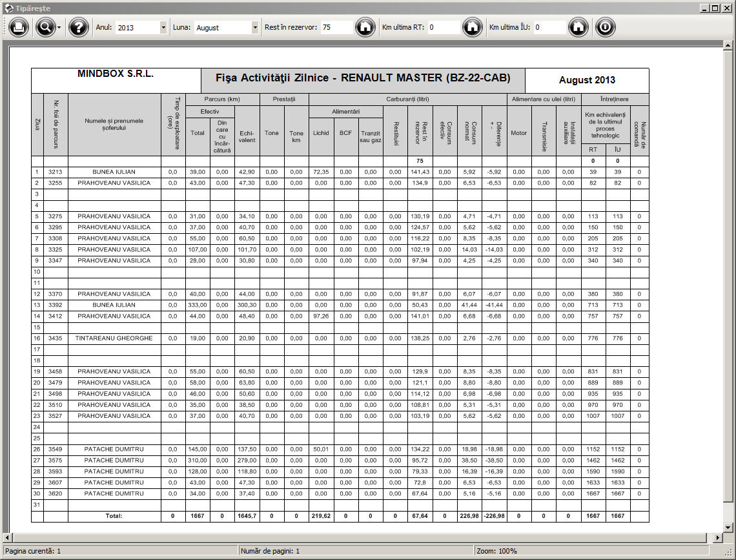Click the Întreținere column header
This screenshot has width=736, height=560.
[x=615, y=99]
